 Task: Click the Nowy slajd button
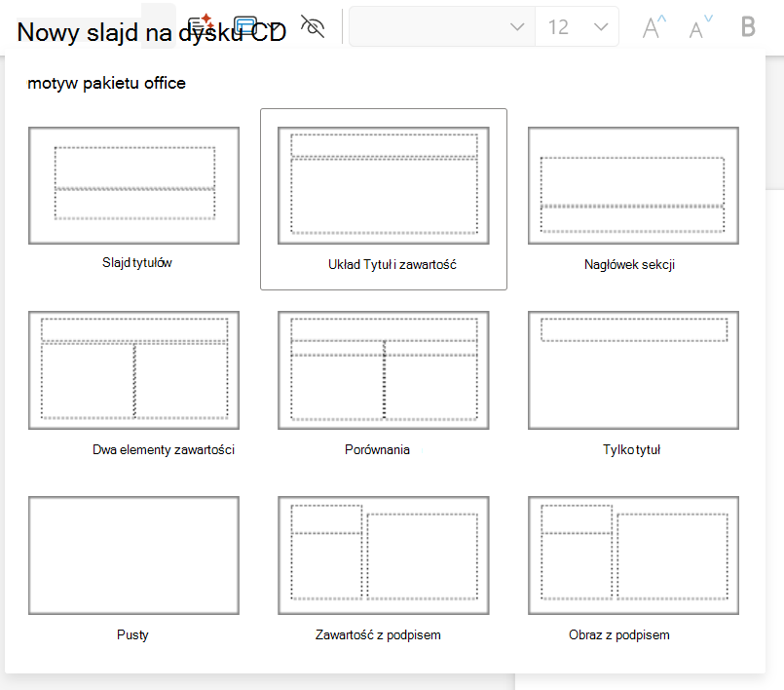152,32
